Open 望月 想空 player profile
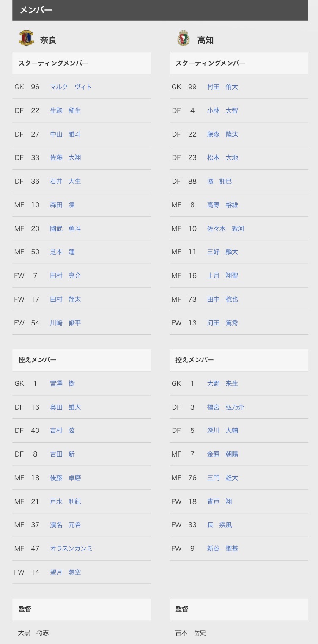 pos(65,572)
